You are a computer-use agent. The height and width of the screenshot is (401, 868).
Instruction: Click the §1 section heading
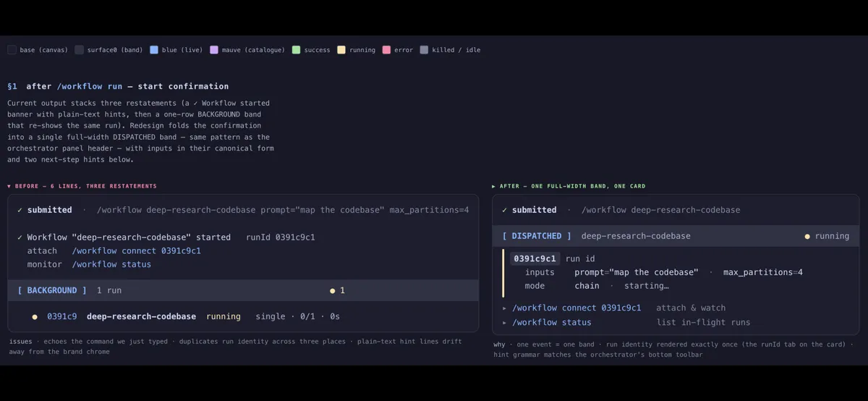[118, 86]
